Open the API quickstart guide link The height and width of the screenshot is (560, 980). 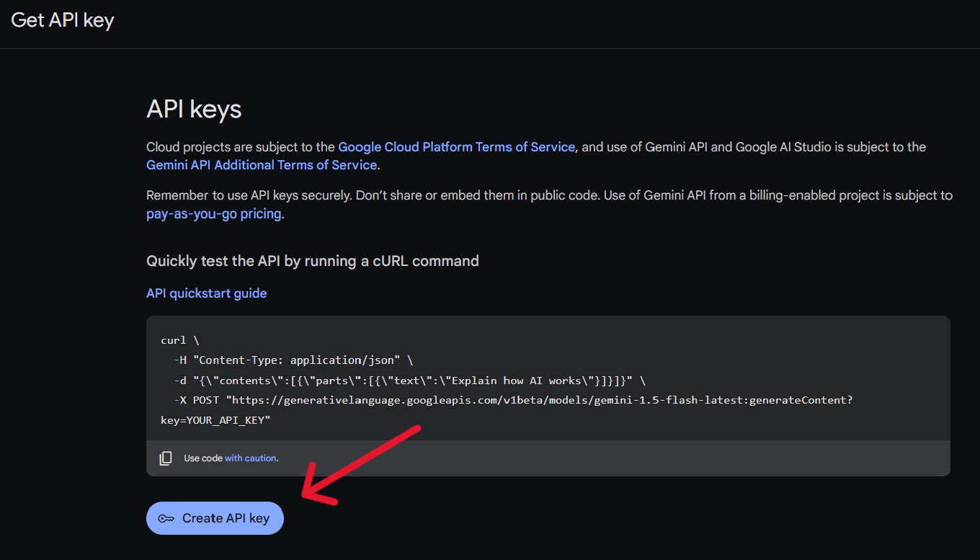point(207,293)
